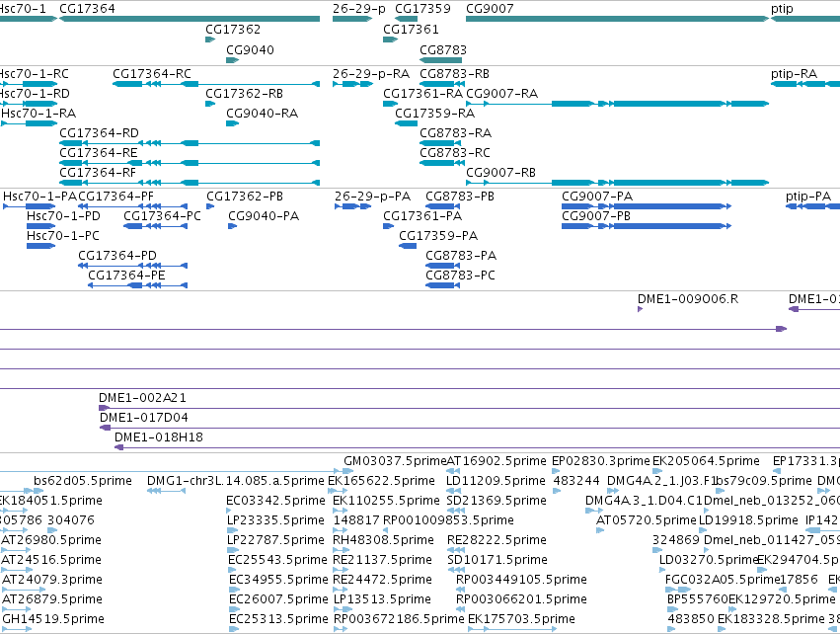Click EST label AT05720.5prime
The width and height of the screenshot is (840, 634).
point(647,520)
